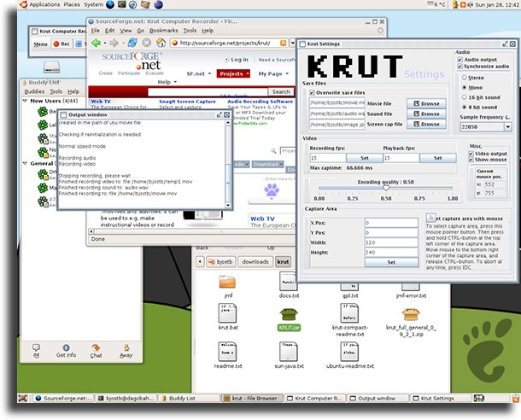521x420 pixels.
Task: Go to the Firefox home page icon
Action: point(161,43)
